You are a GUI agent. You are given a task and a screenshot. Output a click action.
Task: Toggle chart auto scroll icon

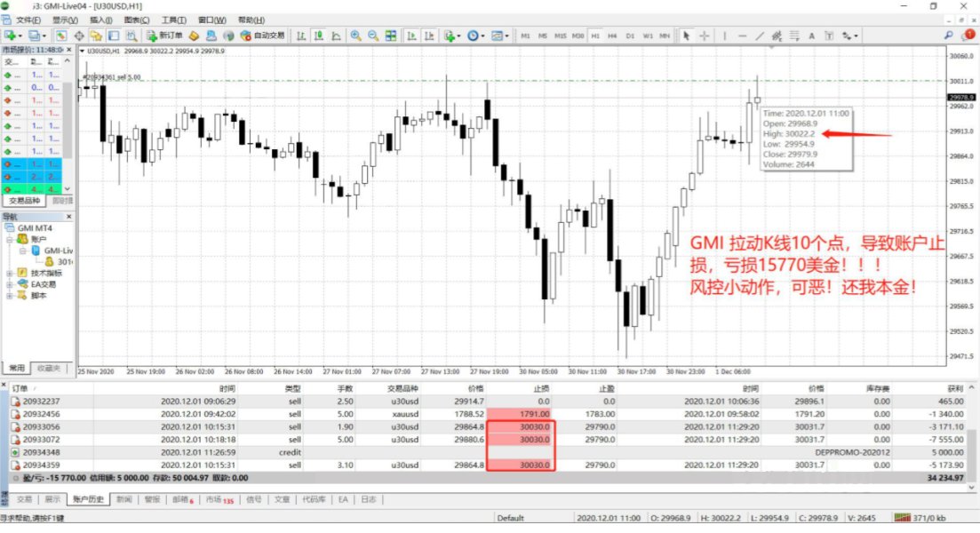411,36
